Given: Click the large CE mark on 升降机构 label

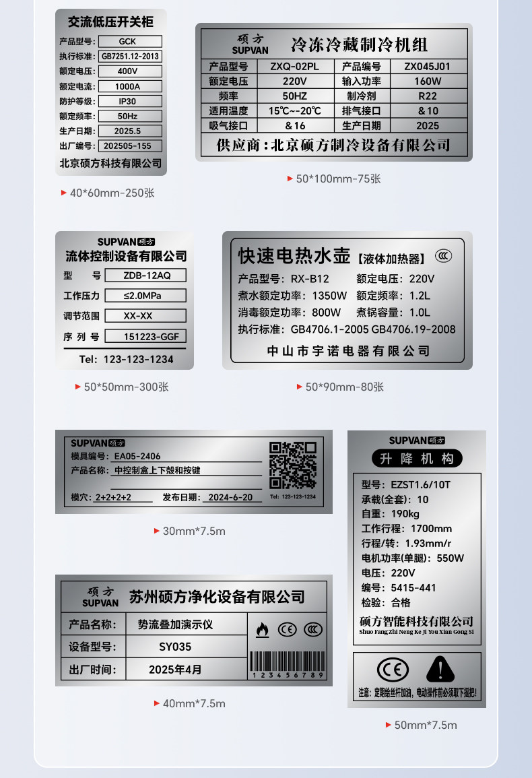Looking at the screenshot, I should coord(393,670).
